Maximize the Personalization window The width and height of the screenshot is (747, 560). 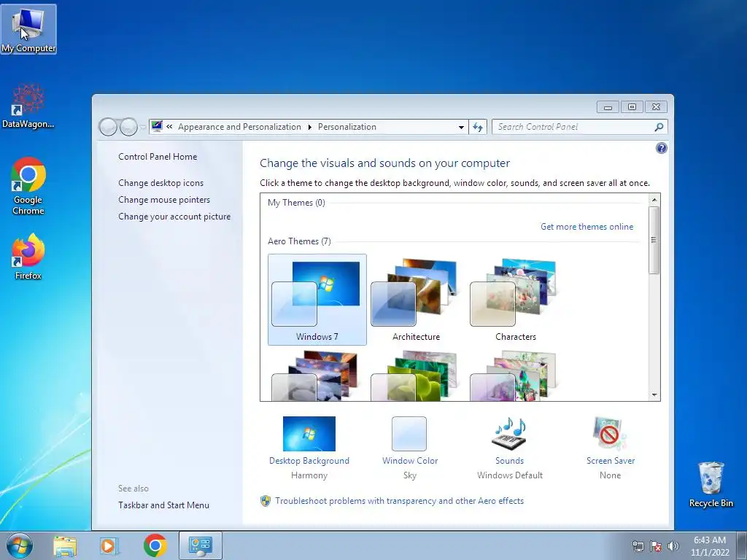632,106
